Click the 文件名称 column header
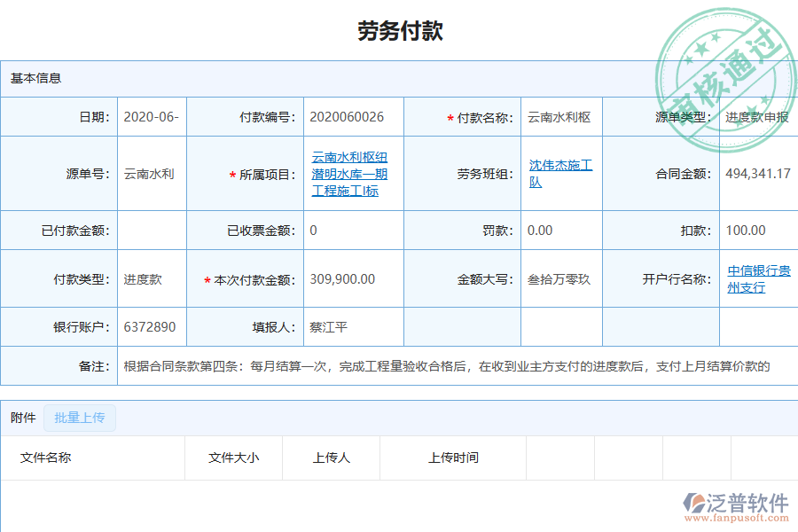This screenshot has width=798, height=532. (x=46, y=458)
